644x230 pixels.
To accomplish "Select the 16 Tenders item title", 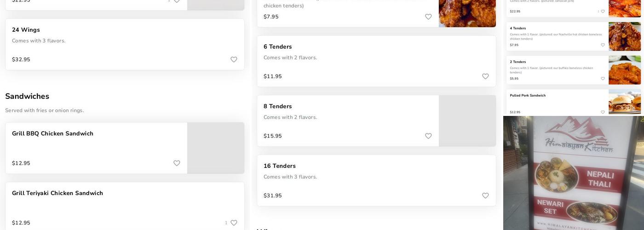I will [x=280, y=166].
